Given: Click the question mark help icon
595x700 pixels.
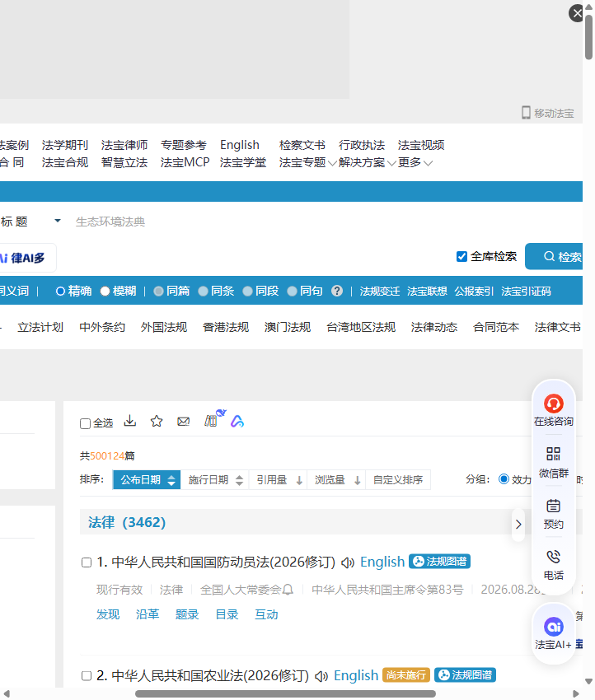Looking at the screenshot, I should point(337,291).
